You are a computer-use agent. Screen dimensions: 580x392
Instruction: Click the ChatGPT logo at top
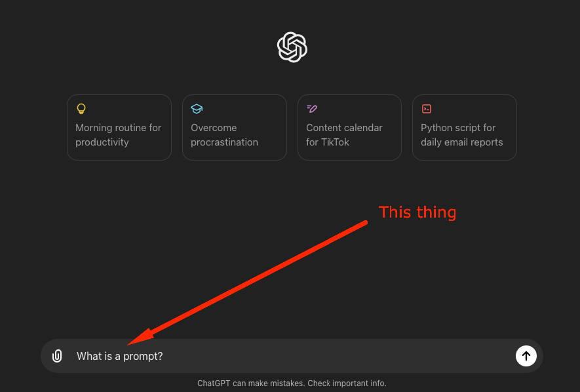pyautogui.click(x=292, y=47)
